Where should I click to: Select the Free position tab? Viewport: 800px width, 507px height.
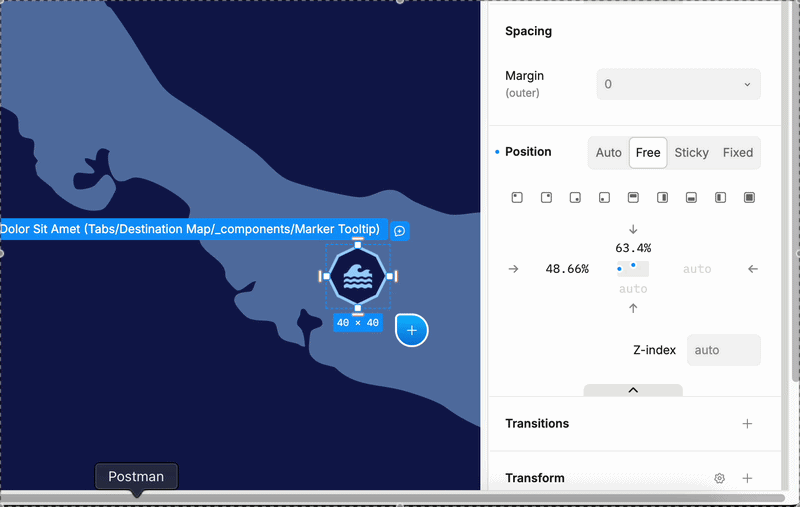[648, 153]
